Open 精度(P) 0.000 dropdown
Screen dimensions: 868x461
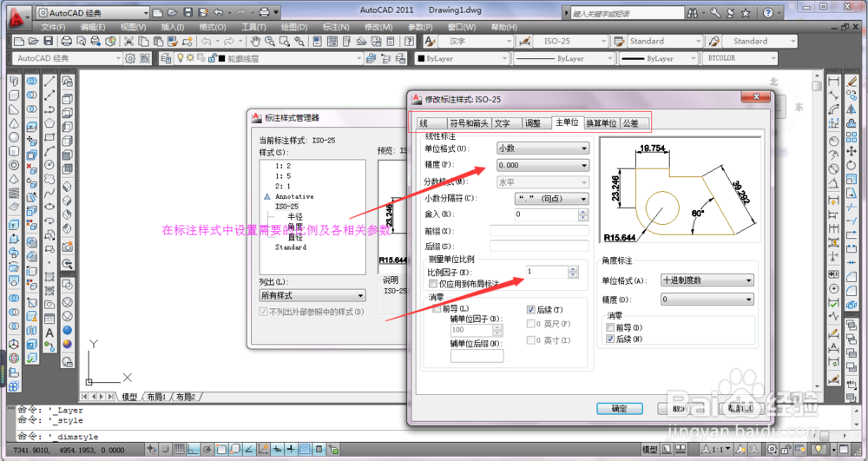542,165
